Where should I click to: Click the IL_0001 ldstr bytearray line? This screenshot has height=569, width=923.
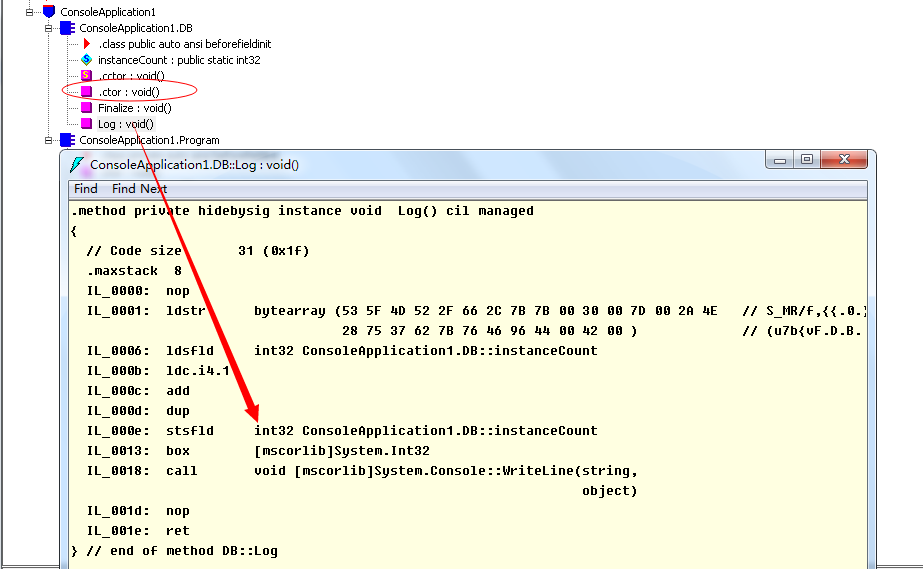click(x=402, y=311)
